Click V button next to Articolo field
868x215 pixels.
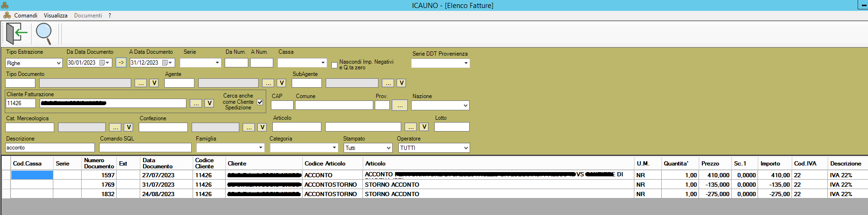coord(424,127)
